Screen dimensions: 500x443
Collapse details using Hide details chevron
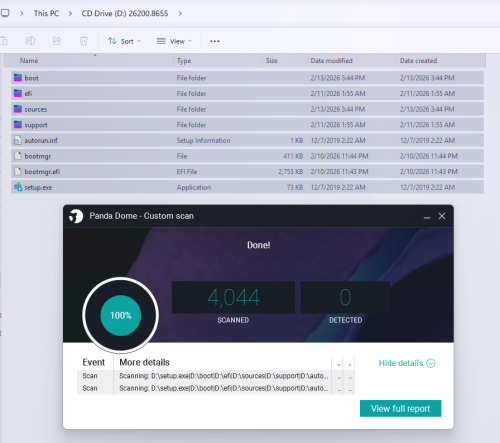click(431, 363)
